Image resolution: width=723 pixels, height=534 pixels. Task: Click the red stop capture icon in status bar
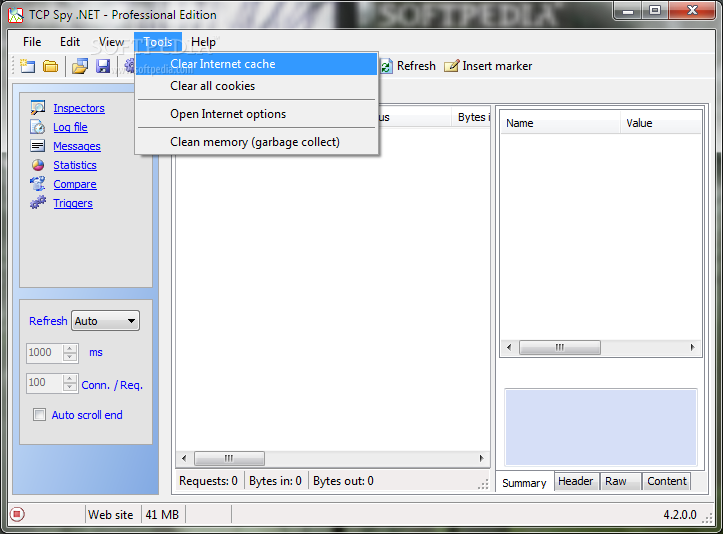click(x=17, y=514)
